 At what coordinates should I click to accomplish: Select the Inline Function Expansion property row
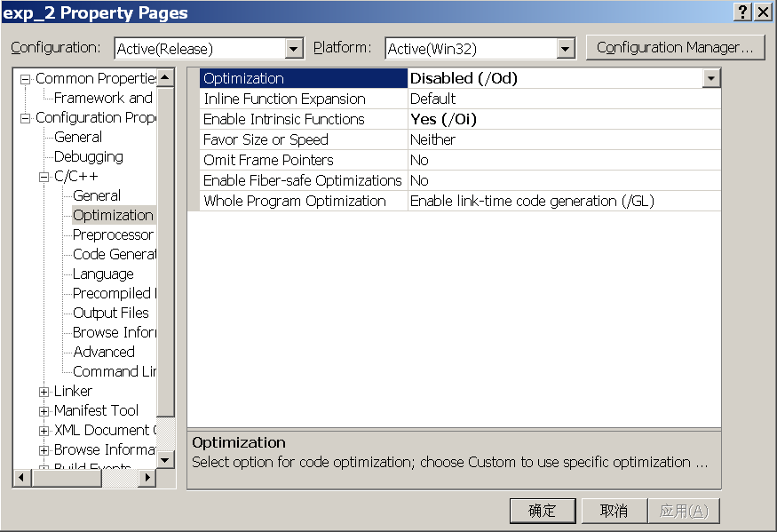(284, 99)
